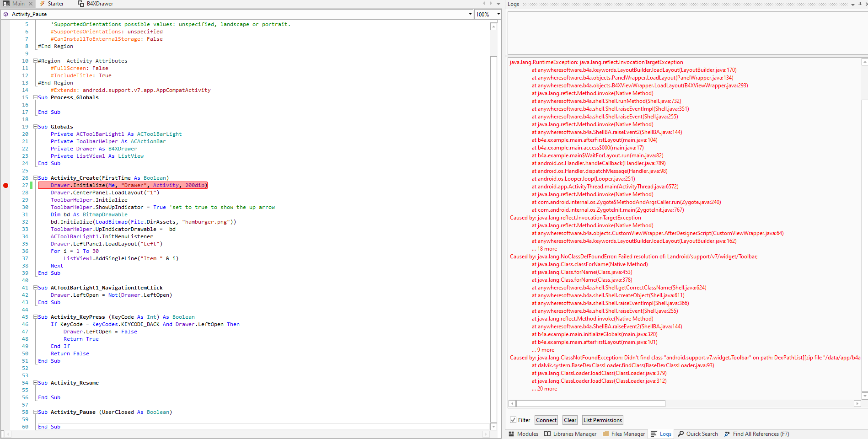The width and height of the screenshot is (868, 439).
Task: Switch to the B4XDrawer tab
Action: tap(100, 4)
